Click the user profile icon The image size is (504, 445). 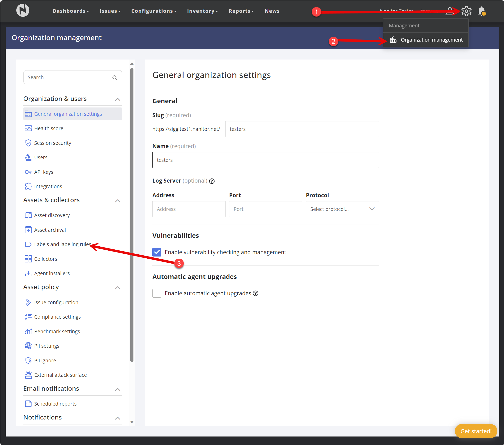coord(449,11)
